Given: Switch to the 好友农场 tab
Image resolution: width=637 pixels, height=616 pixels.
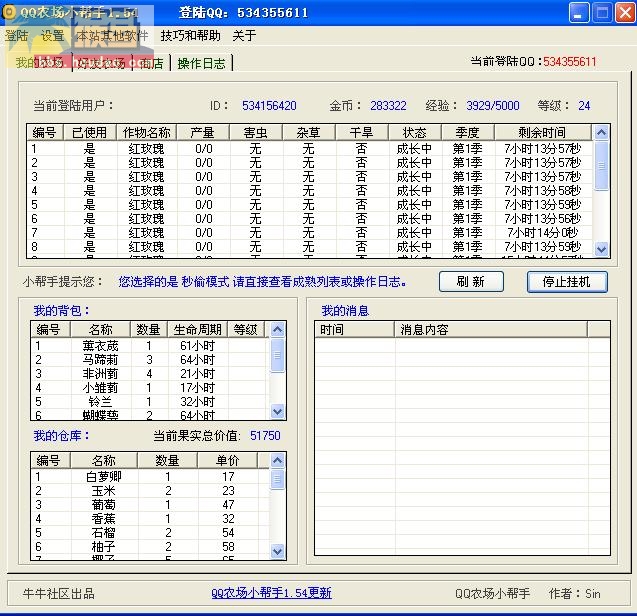Looking at the screenshot, I should (102, 63).
